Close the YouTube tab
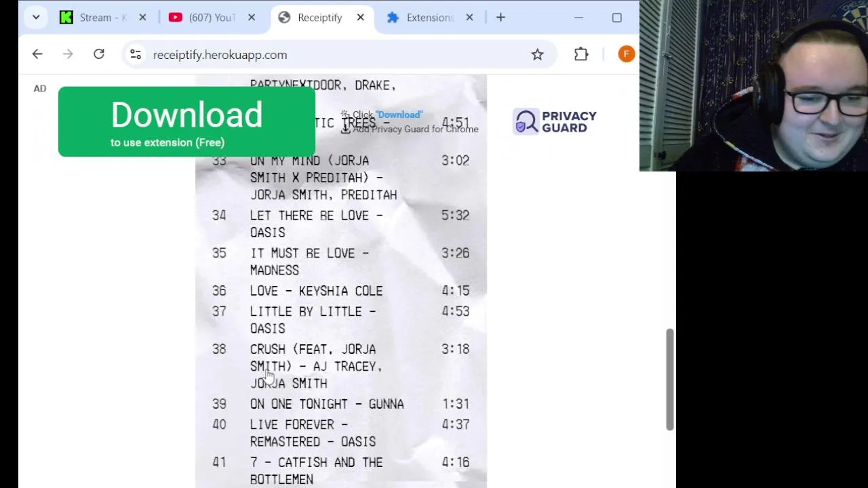The height and width of the screenshot is (488, 868). (x=252, y=18)
